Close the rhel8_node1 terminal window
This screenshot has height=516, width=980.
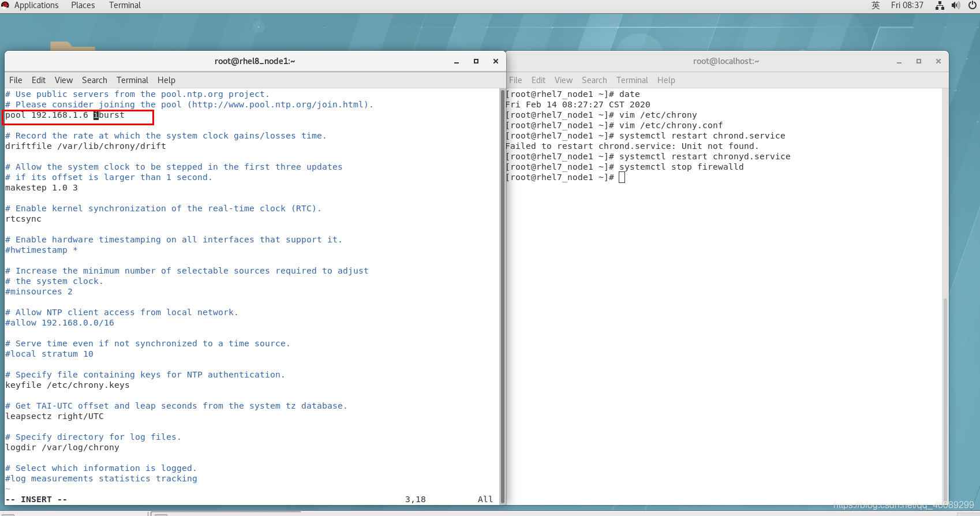click(x=496, y=61)
